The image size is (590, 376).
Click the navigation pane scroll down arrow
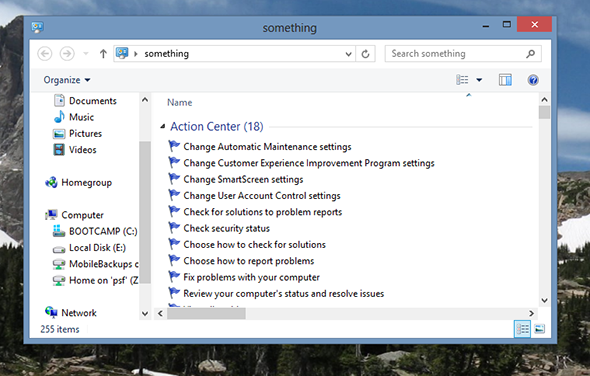pyautogui.click(x=145, y=314)
